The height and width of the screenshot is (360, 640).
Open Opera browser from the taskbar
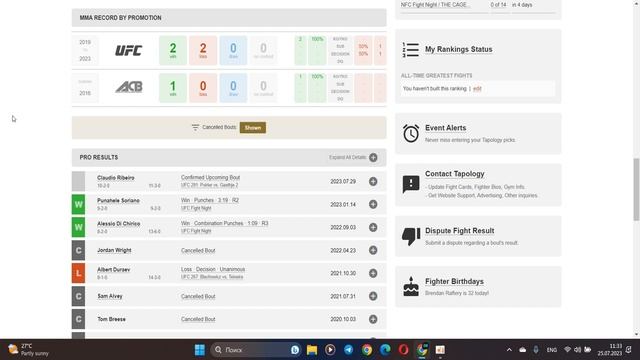pos(403,350)
